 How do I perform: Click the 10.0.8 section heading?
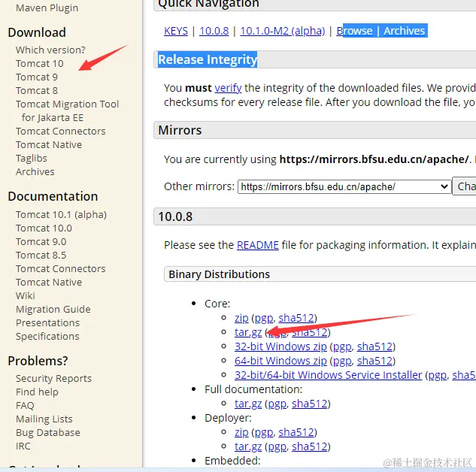pyautogui.click(x=175, y=217)
